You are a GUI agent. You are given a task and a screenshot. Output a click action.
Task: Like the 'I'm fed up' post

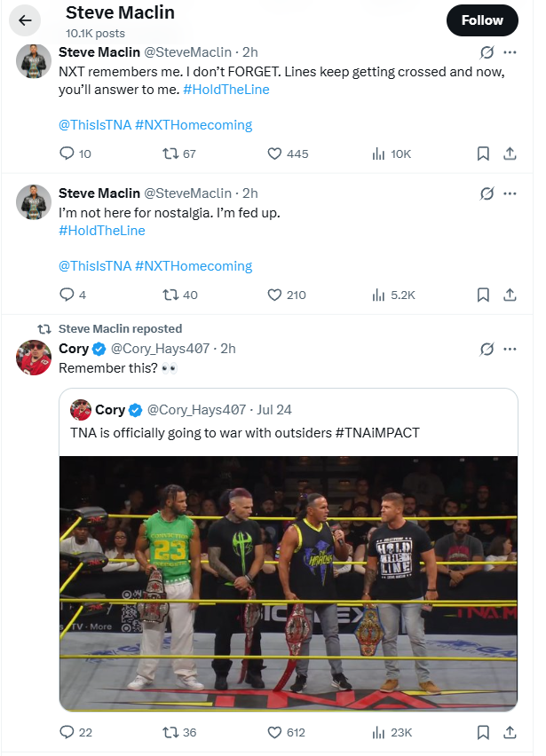275,295
